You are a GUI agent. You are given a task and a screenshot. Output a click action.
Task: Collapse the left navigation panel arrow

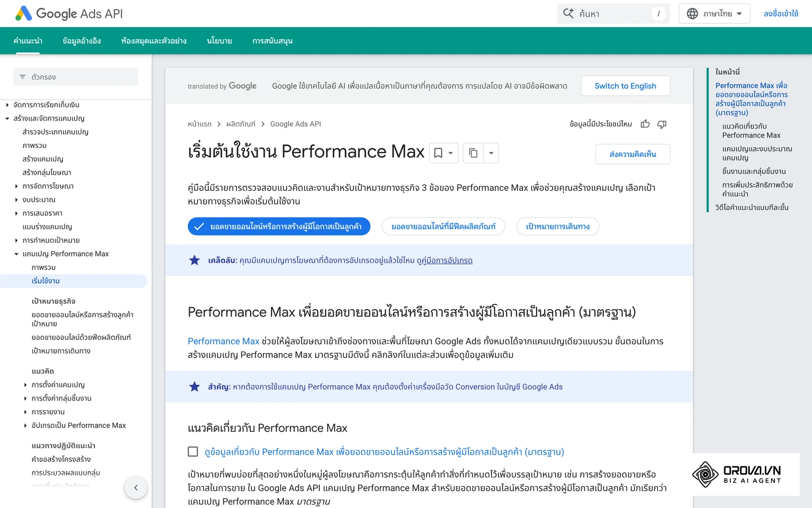(x=136, y=488)
